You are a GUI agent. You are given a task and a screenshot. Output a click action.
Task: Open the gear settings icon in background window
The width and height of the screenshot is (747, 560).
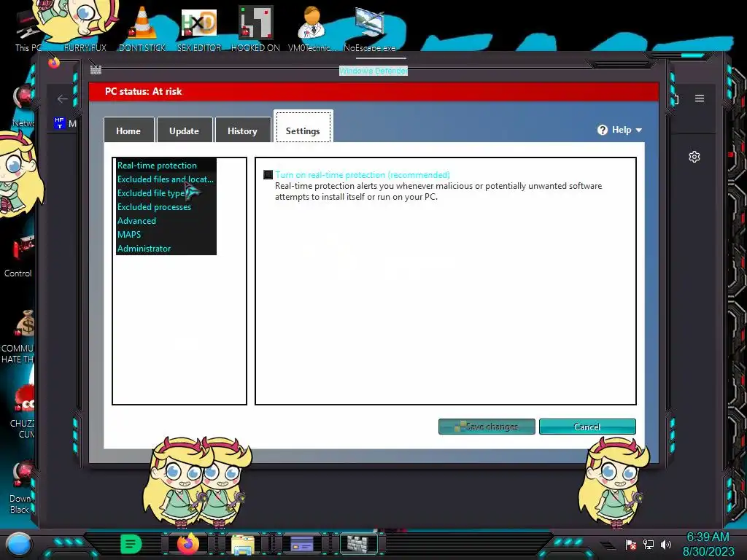[694, 157]
